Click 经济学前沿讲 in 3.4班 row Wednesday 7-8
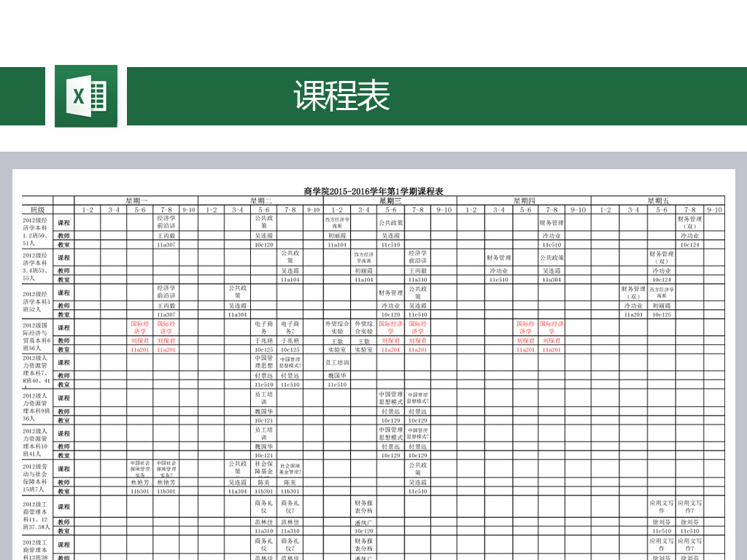Screen dimensions: 747x560 417,257
